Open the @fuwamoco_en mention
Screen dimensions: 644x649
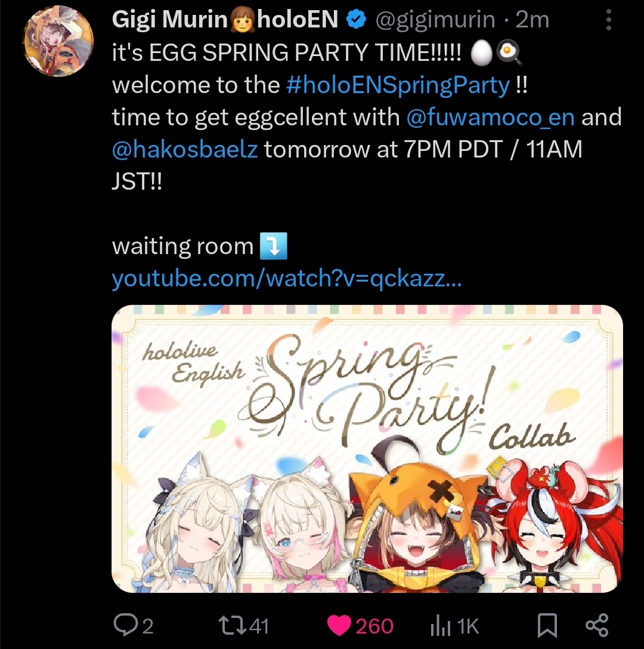[x=490, y=117]
